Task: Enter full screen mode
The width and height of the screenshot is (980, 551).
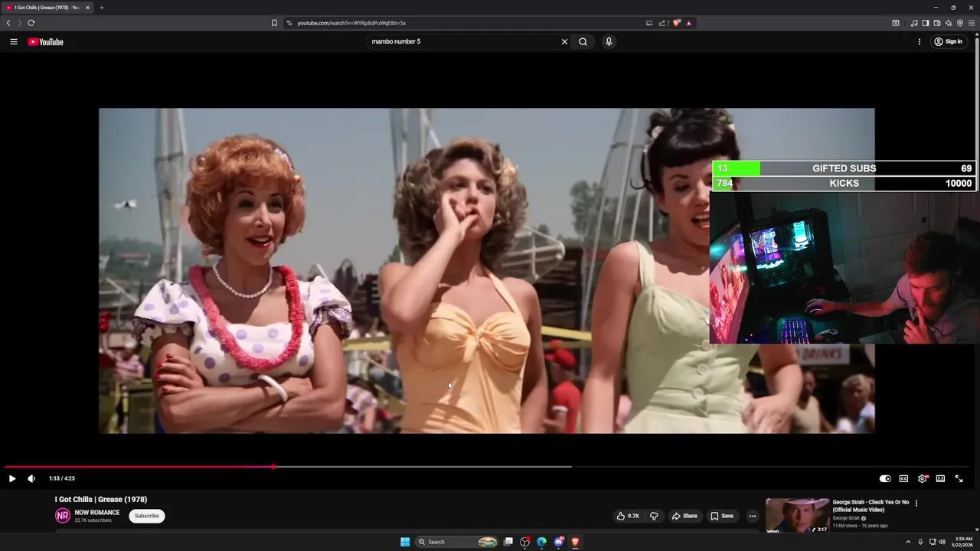Action: tap(959, 478)
